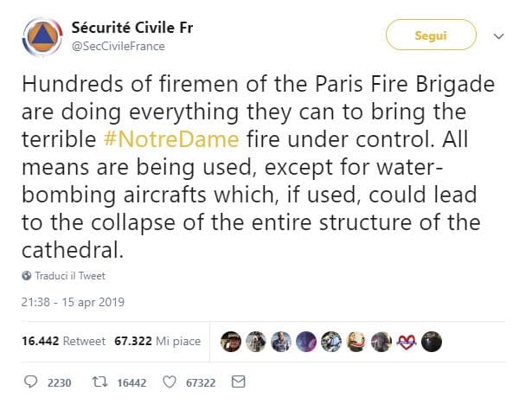The width and height of the screenshot is (532, 404).
Task: Click the reply speech bubble icon
Action: 30,382
